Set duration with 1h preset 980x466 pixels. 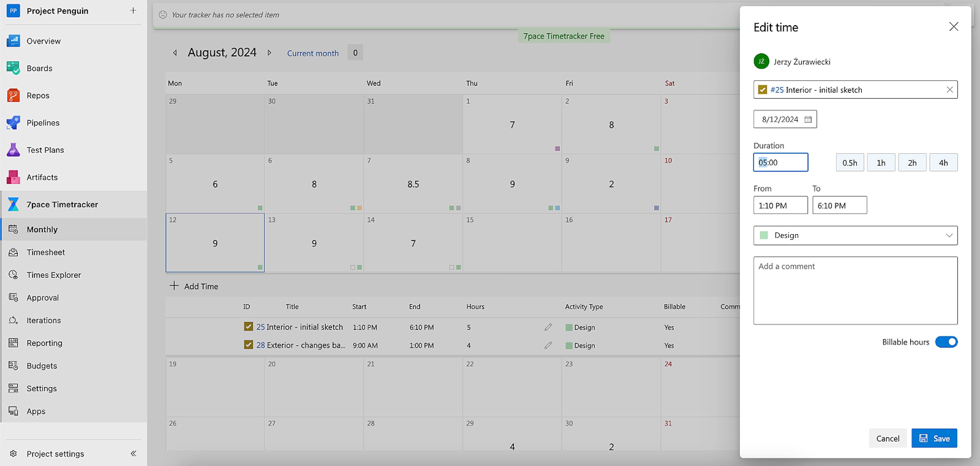click(x=881, y=162)
